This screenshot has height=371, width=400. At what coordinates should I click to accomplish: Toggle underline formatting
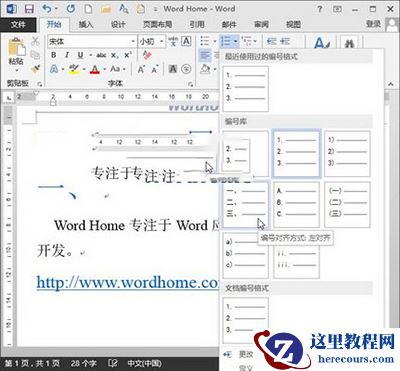click(80, 55)
